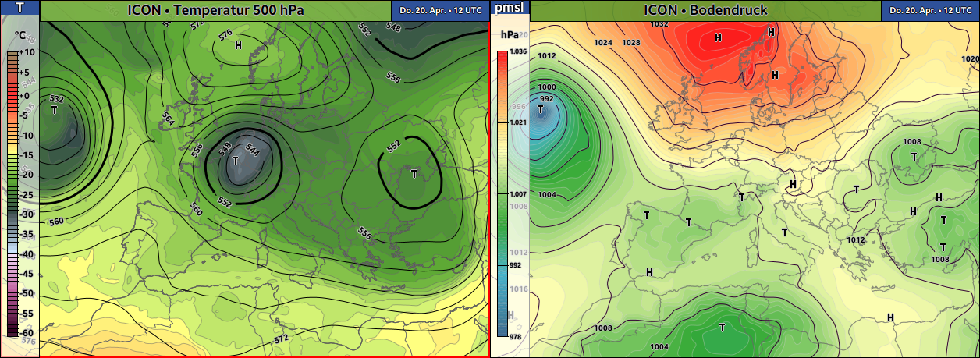Click the T marker of the North African low
The width and height of the screenshot is (980, 358).
point(722,327)
